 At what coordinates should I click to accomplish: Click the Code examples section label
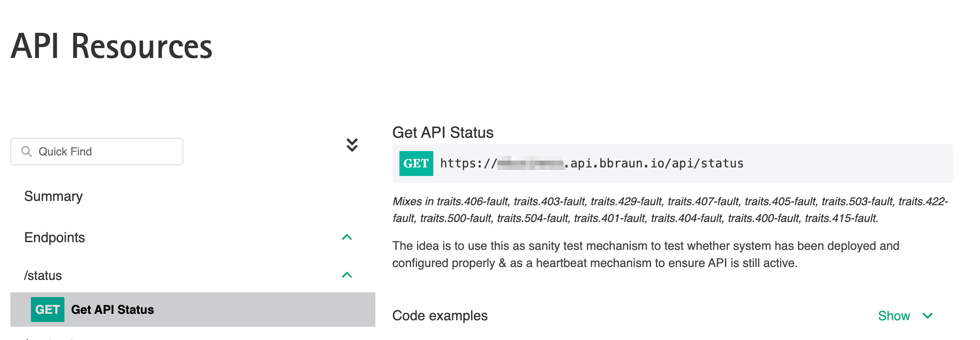click(440, 316)
